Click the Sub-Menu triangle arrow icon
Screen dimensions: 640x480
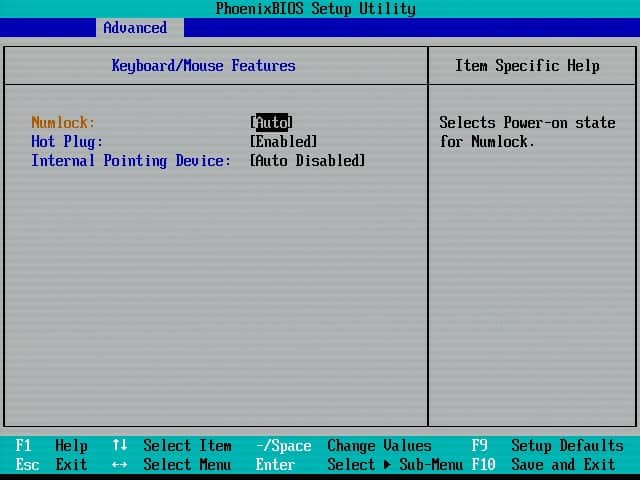click(387, 464)
